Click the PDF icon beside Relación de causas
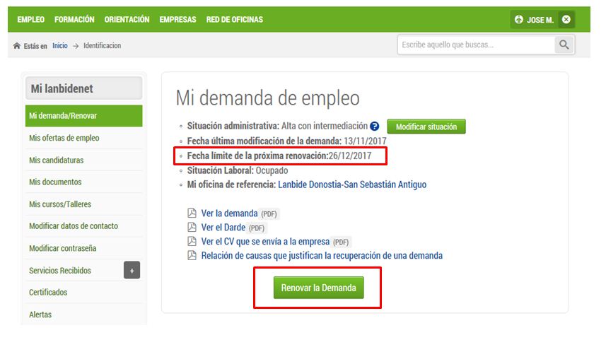The height and width of the screenshot is (364, 606). [x=192, y=256]
